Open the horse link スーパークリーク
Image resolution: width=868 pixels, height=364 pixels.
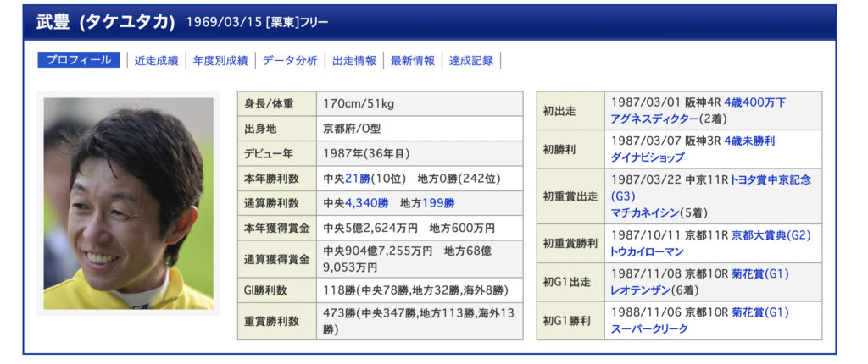click(x=649, y=328)
